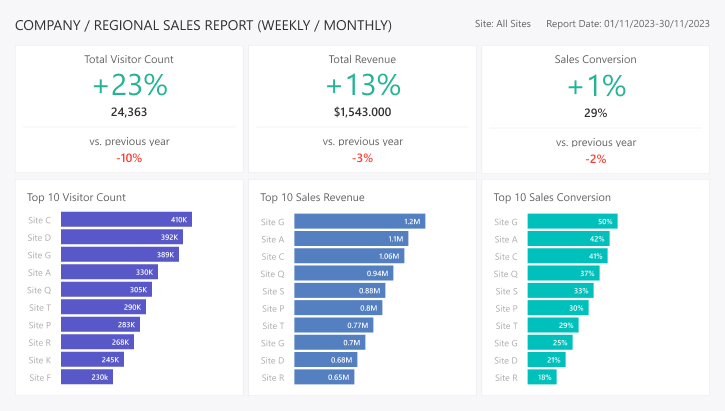Select the 21% conversion bar
This screenshot has height=411, width=725.
coord(547,360)
